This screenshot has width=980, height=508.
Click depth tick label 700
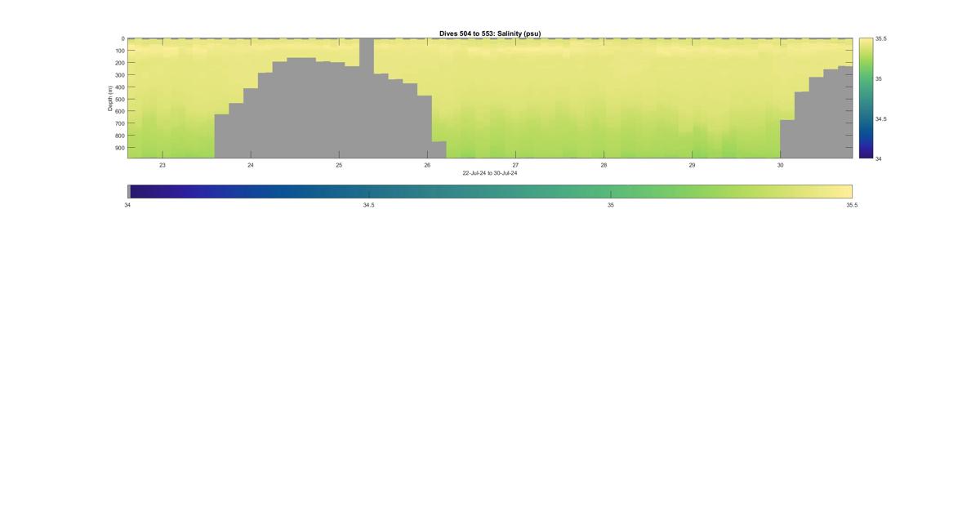(119, 123)
